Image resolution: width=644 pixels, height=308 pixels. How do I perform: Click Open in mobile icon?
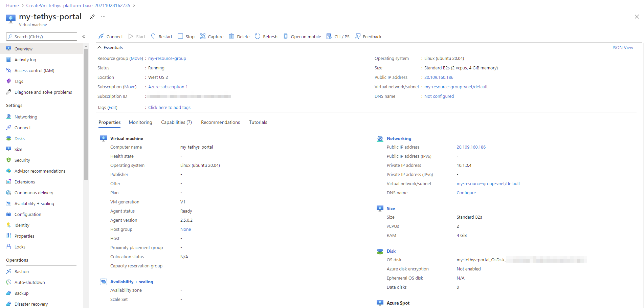pyautogui.click(x=286, y=36)
